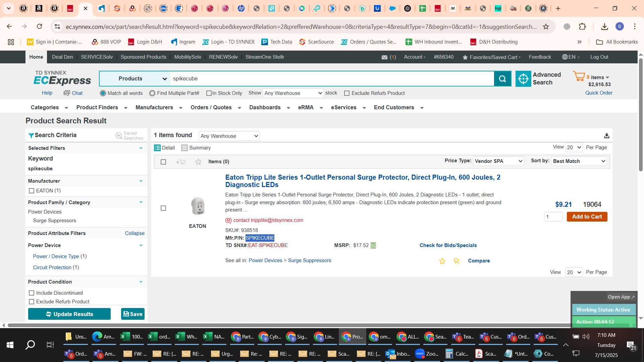This screenshot has height=362, width=644.
Task: Open Check for Bids/Specials link
Action: (x=448, y=245)
